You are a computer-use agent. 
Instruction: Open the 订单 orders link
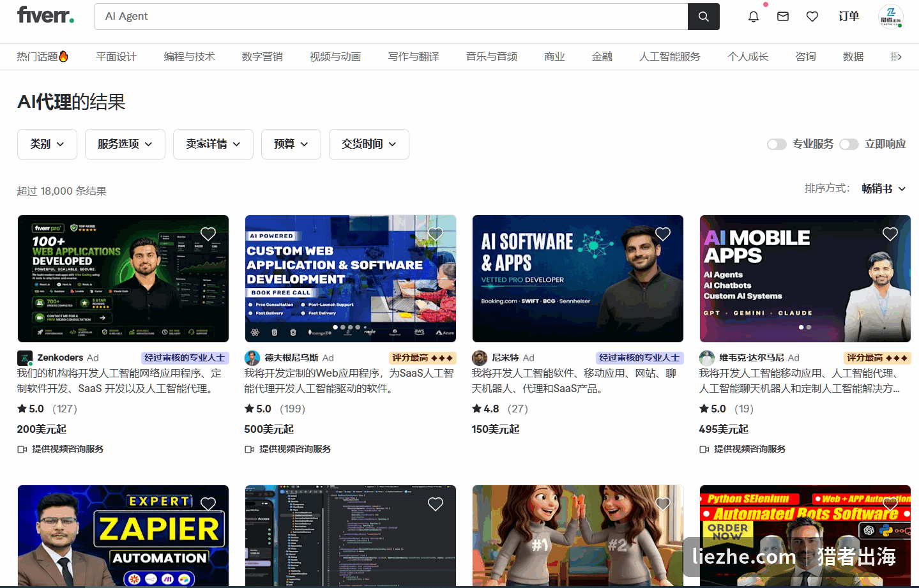click(849, 17)
